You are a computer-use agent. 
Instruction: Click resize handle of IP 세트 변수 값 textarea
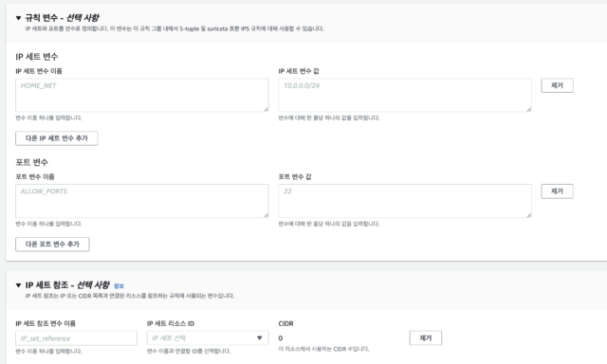[x=529, y=109]
